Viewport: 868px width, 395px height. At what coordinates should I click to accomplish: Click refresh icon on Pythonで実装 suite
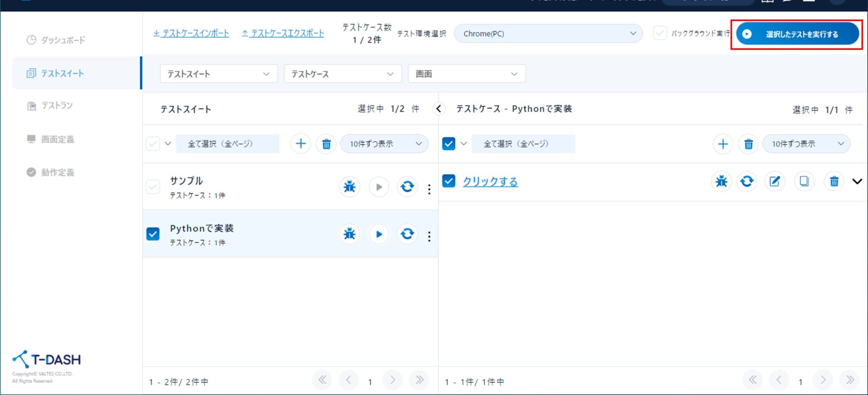407,234
